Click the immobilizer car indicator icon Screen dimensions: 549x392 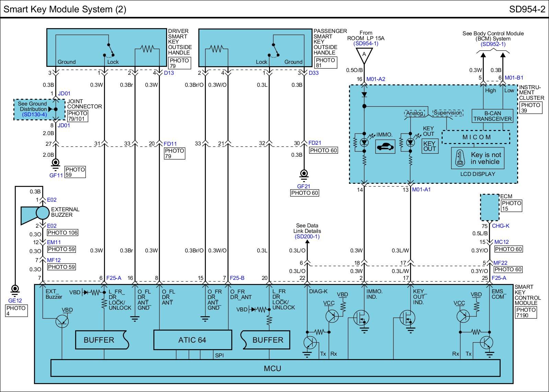coord(385,146)
